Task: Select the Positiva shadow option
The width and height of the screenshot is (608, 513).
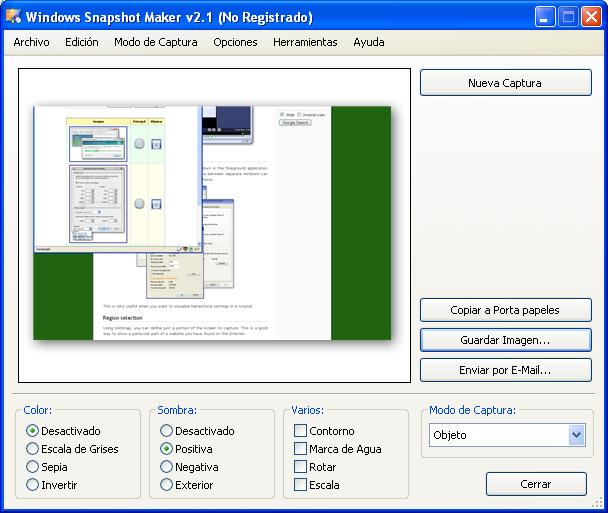Action: [166, 449]
